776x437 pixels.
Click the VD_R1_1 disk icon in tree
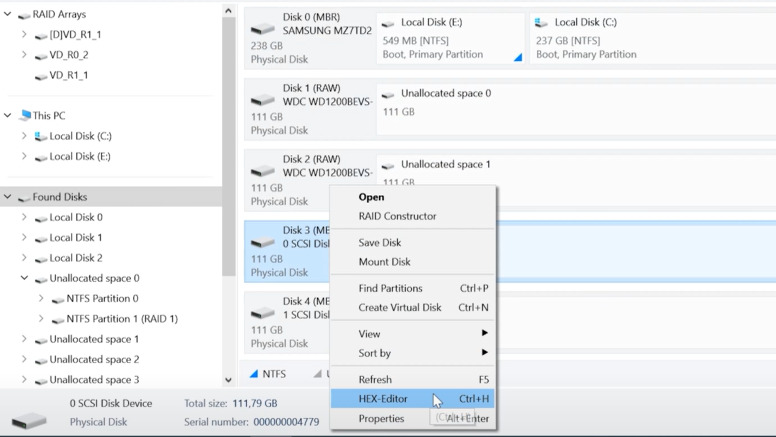(x=41, y=76)
